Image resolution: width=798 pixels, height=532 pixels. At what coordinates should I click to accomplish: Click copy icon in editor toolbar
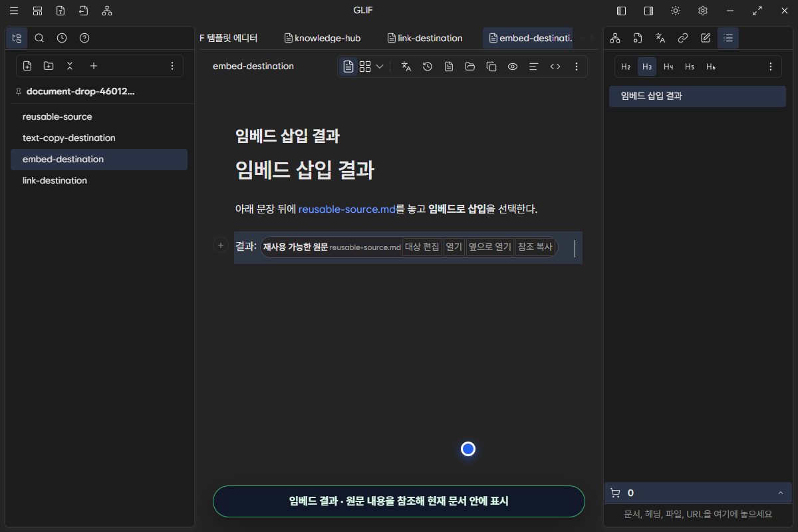(x=491, y=66)
